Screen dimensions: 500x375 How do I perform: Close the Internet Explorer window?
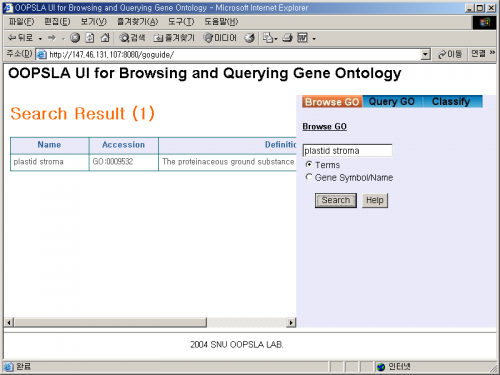click(x=491, y=8)
